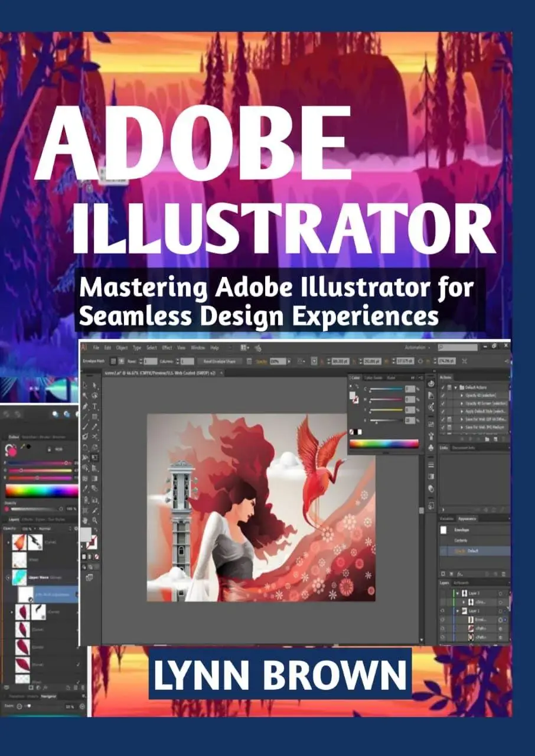Switch to the Color Guide tab
535x756 pixels.
[x=373, y=377]
